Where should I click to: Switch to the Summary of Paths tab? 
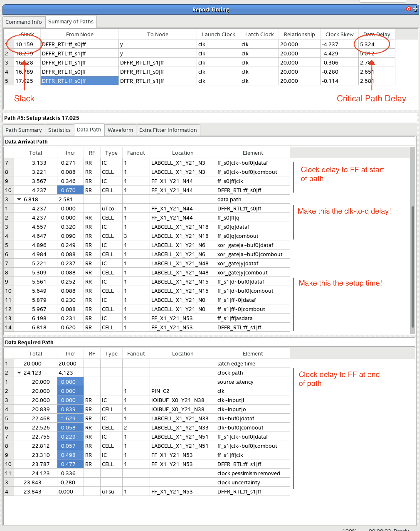[x=71, y=22]
